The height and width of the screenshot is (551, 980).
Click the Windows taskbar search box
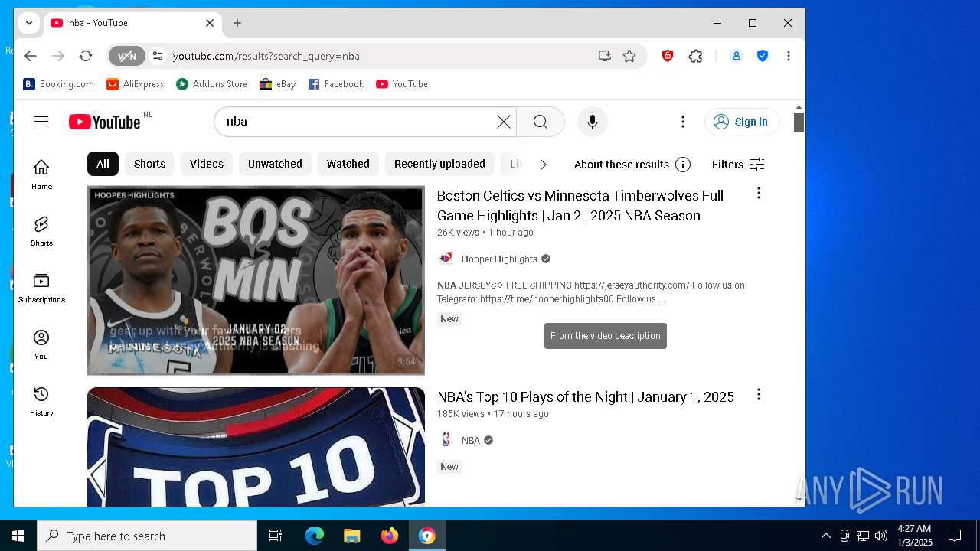coord(147,536)
